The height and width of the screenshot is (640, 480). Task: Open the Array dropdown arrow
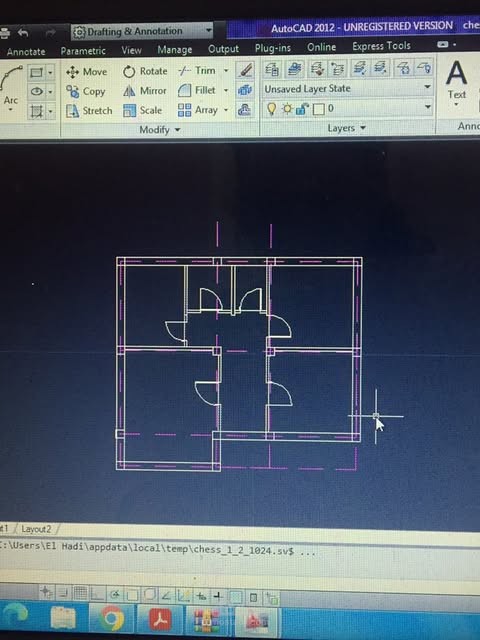pos(226,110)
